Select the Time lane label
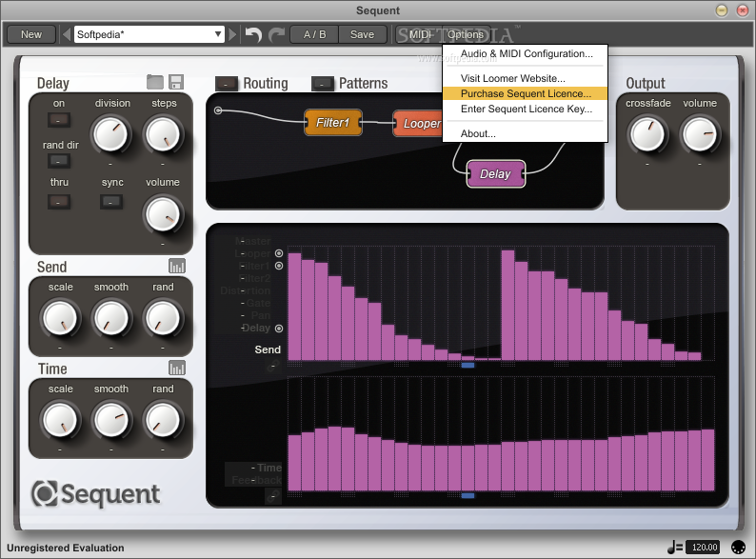Screen dimensions: 756x559 coord(269,468)
